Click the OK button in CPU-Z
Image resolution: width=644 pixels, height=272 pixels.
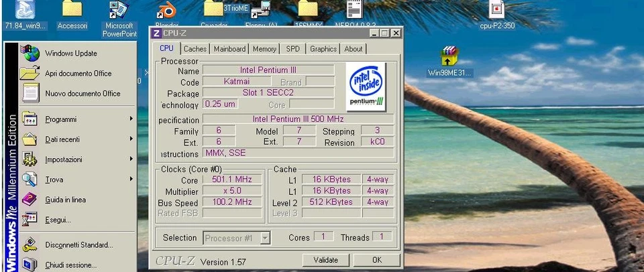click(x=376, y=260)
